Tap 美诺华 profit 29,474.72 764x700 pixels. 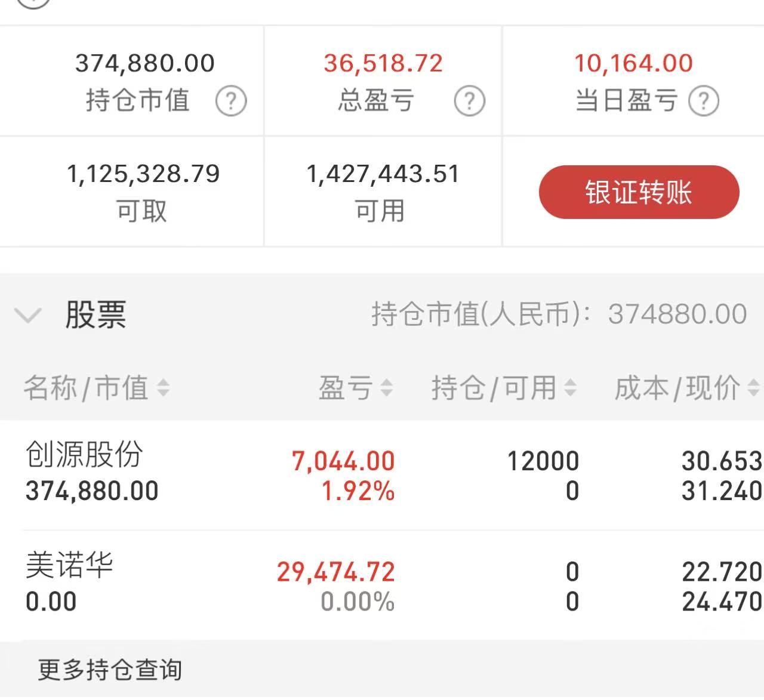[335, 572]
